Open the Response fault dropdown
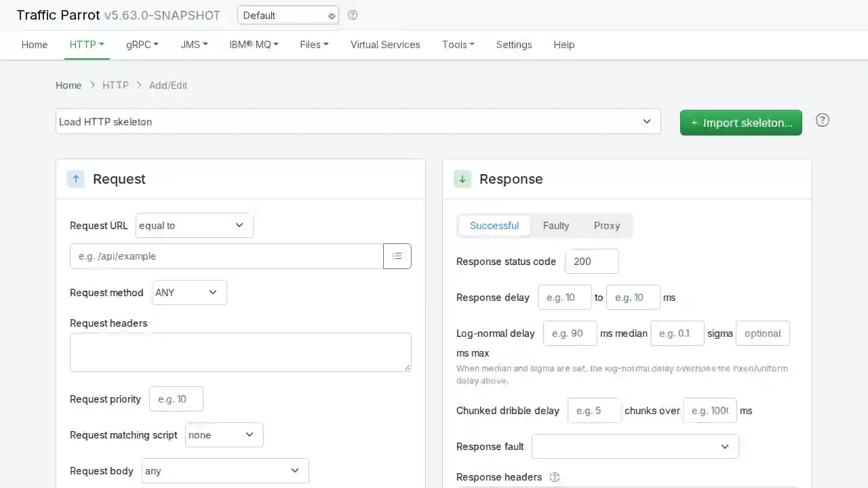Image resolution: width=868 pixels, height=488 pixels. point(635,447)
